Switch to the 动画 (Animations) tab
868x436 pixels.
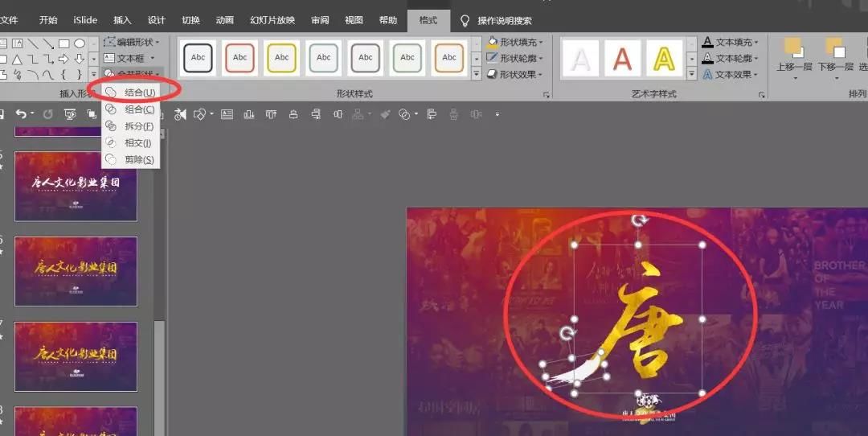pyautogui.click(x=225, y=20)
